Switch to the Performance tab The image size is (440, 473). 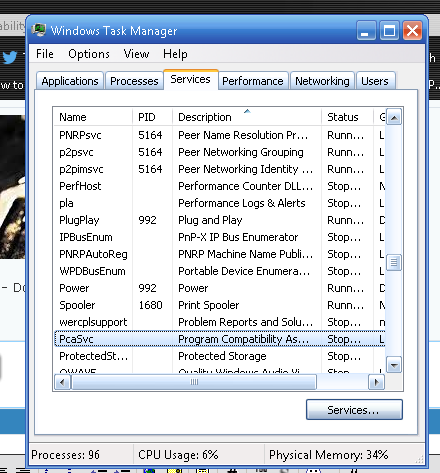tap(253, 81)
